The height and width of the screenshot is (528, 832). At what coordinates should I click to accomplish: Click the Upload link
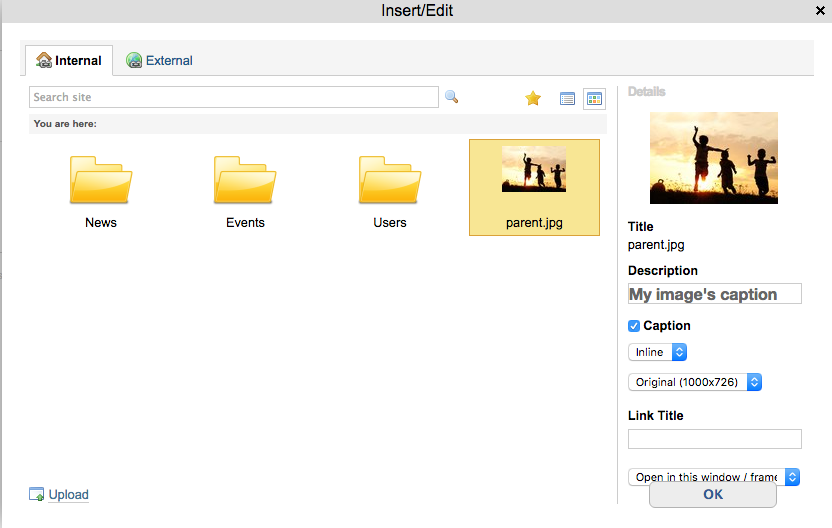68,494
